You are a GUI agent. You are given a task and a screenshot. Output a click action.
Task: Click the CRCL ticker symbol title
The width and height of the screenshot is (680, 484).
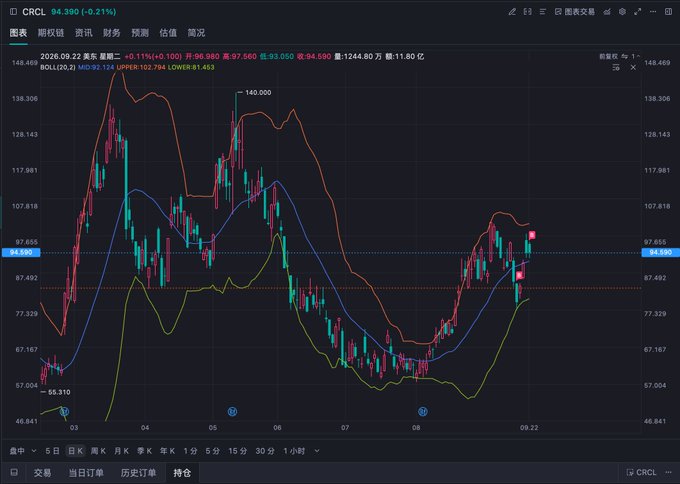pyautogui.click(x=34, y=12)
